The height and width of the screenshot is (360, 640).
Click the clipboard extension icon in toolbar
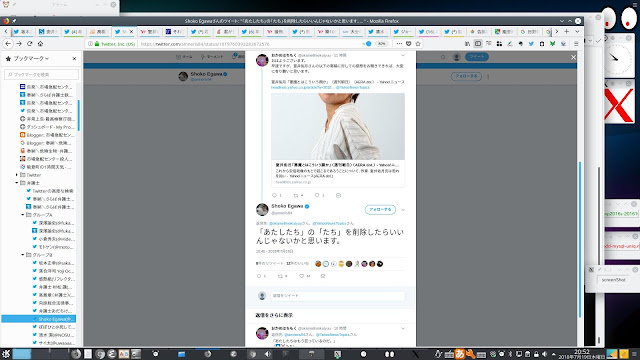click(542, 44)
